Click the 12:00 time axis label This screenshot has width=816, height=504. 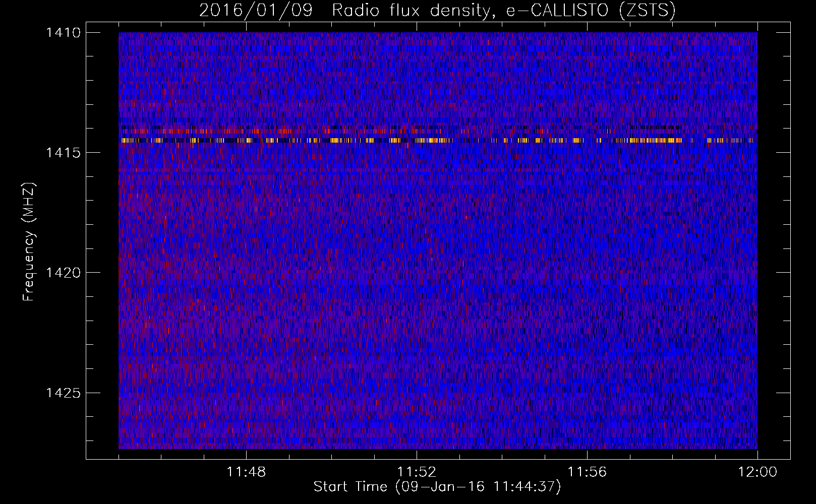click(x=757, y=472)
